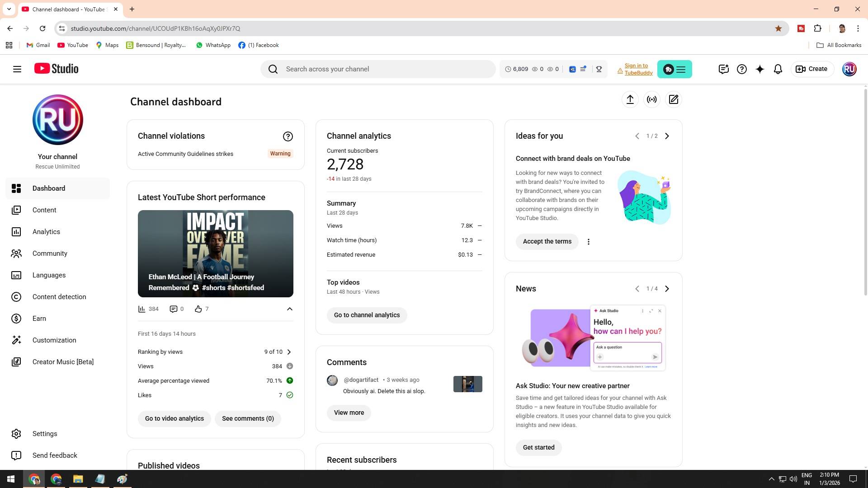Image resolution: width=868 pixels, height=488 pixels.
Task: Open options menu beside Accept the terms
Action: click(588, 242)
